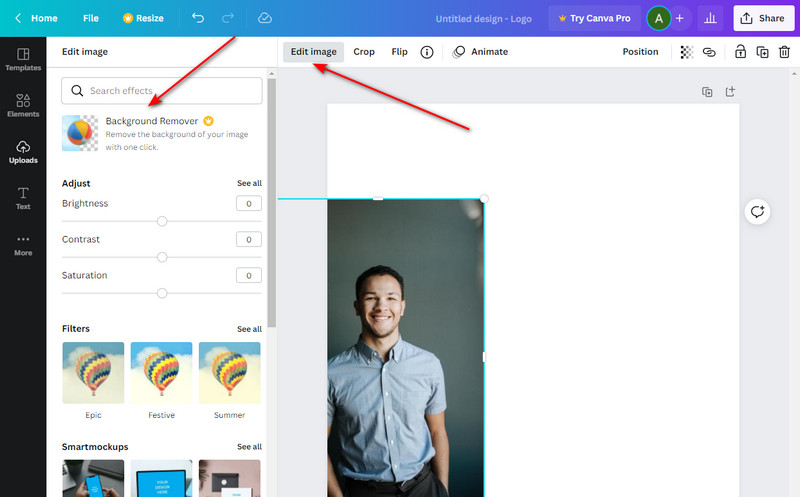Click the Share button

click(762, 18)
